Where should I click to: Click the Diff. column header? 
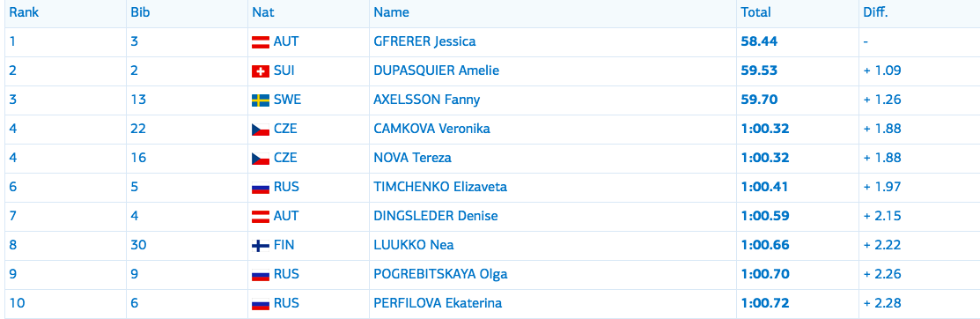[875, 11]
